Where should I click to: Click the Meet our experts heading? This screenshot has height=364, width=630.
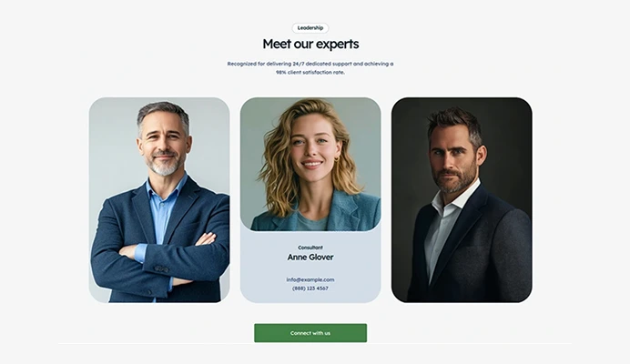pyautogui.click(x=310, y=44)
